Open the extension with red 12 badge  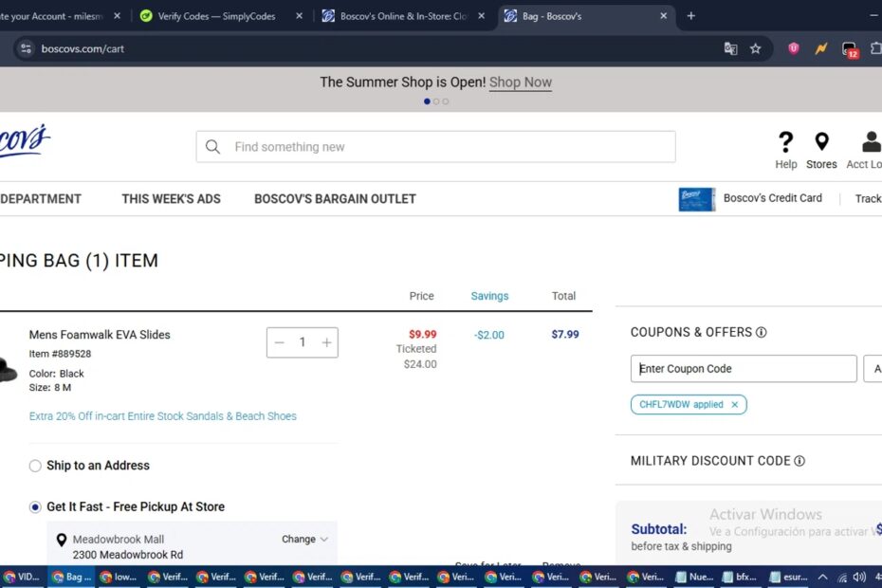pos(850,49)
